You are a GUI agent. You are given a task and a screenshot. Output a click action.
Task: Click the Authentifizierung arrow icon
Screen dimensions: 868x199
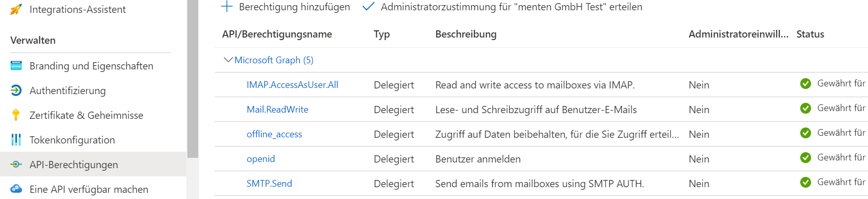16,91
